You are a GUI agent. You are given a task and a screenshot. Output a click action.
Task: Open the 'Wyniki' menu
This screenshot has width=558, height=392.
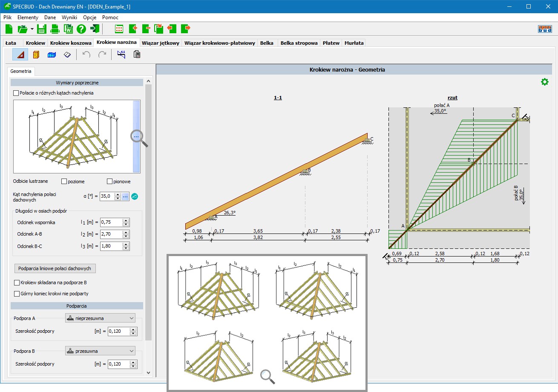(x=69, y=17)
